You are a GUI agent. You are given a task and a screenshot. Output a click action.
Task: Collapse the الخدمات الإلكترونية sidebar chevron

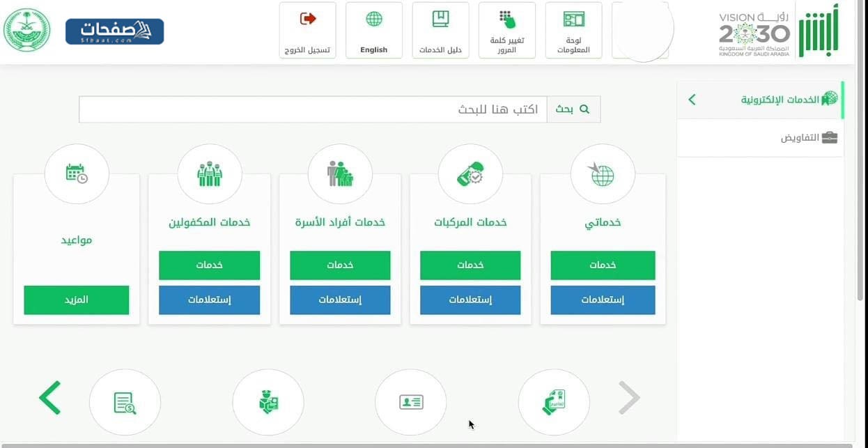[692, 100]
